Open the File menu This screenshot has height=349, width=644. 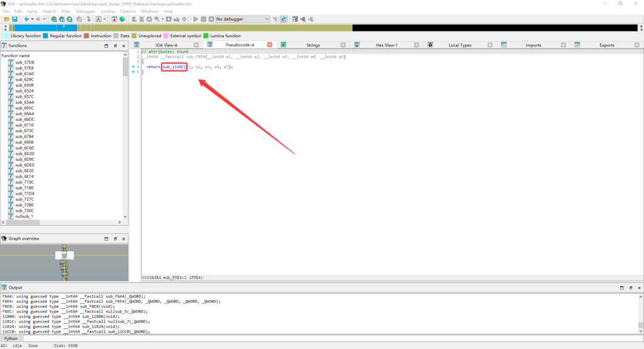tap(6, 11)
